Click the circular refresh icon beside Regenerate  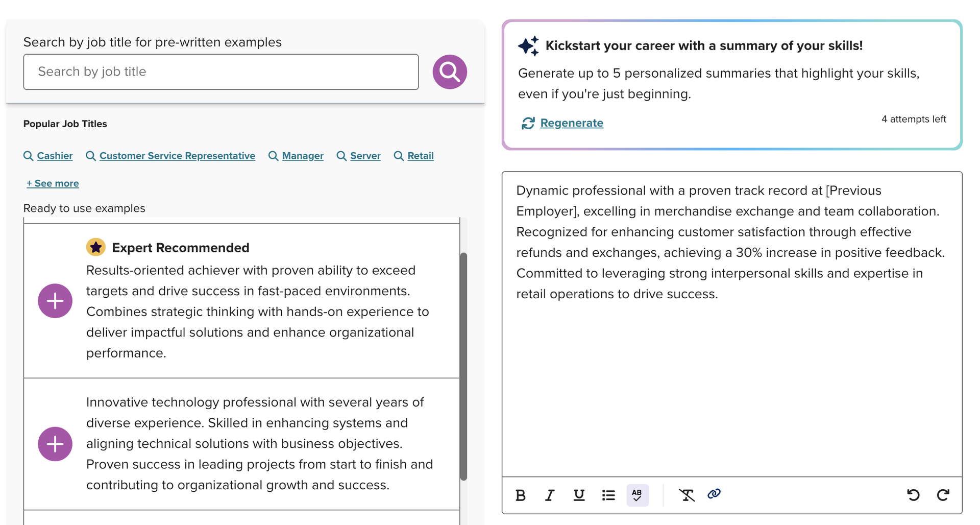pyautogui.click(x=529, y=123)
